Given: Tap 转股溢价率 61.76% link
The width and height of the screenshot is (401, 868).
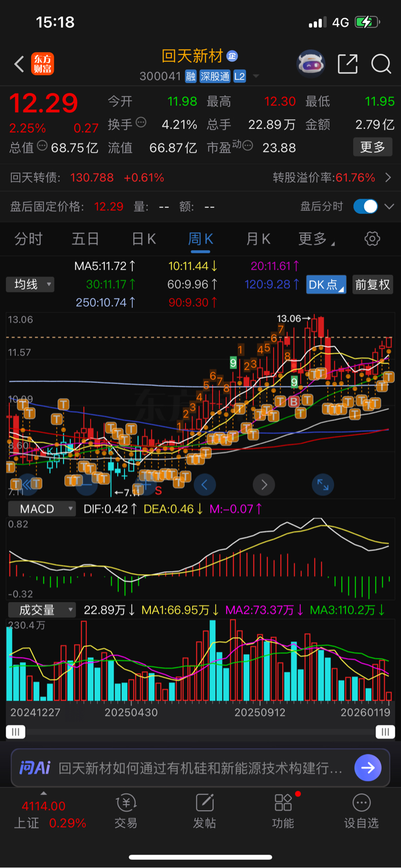Looking at the screenshot, I should click(x=324, y=177).
